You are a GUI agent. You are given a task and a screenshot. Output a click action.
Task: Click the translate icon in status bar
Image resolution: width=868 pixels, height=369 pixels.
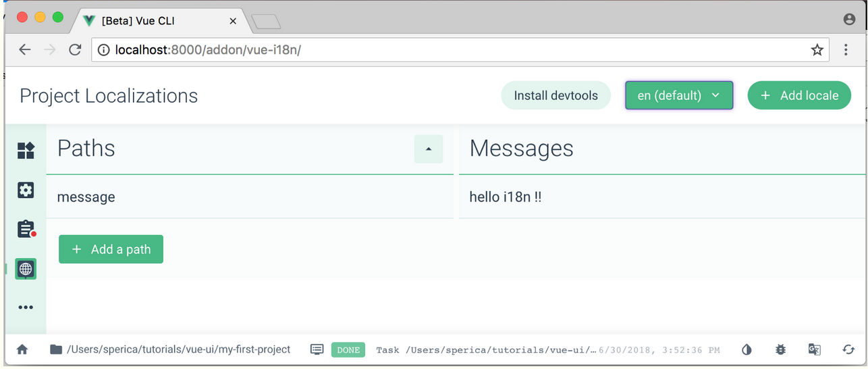click(x=815, y=349)
